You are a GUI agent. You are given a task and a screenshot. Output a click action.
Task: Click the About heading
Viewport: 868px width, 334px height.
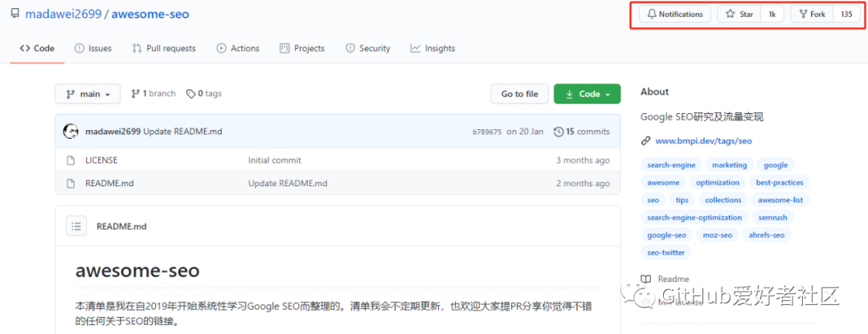(x=655, y=92)
